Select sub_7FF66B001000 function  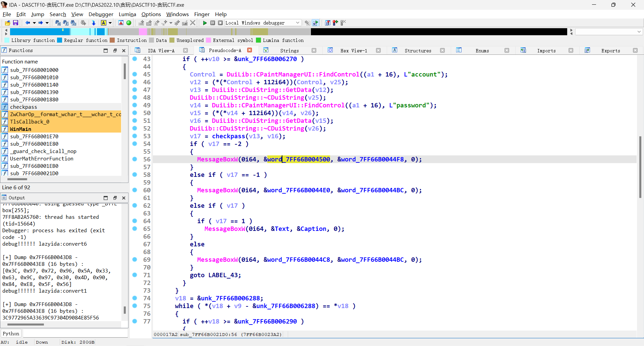pos(61,70)
